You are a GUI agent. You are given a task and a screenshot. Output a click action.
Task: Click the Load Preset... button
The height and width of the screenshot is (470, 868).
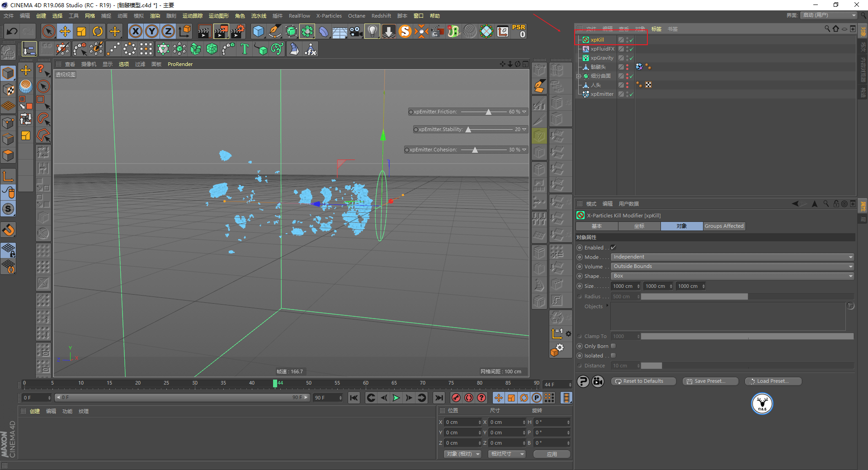point(773,381)
